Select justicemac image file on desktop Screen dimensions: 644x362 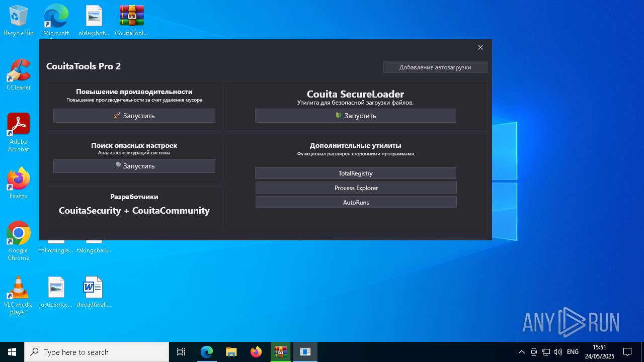pyautogui.click(x=56, y=292)
